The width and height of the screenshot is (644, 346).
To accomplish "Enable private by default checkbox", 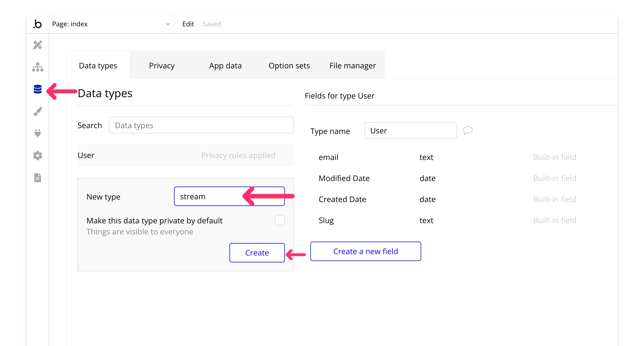I will (x=280, y=221).
